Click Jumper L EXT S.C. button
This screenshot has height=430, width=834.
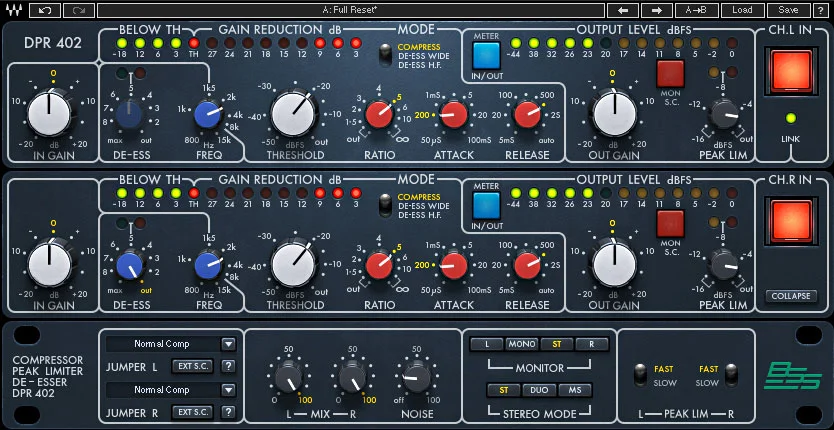(x=193, y=366)
